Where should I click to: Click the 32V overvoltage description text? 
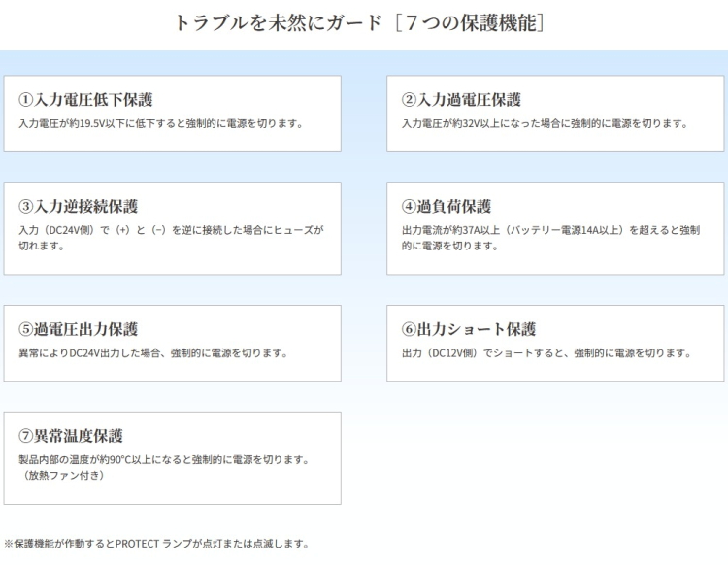(545, 124)
